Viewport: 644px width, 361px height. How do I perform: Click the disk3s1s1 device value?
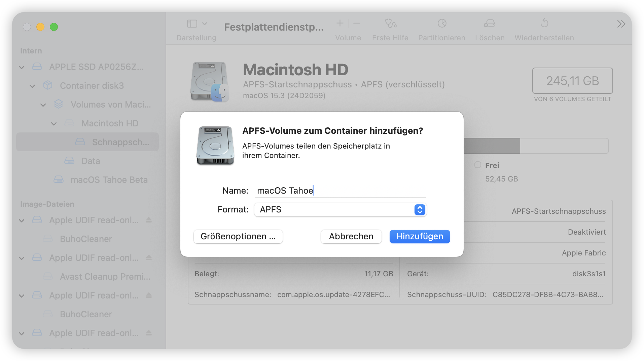tap(589, 274)
